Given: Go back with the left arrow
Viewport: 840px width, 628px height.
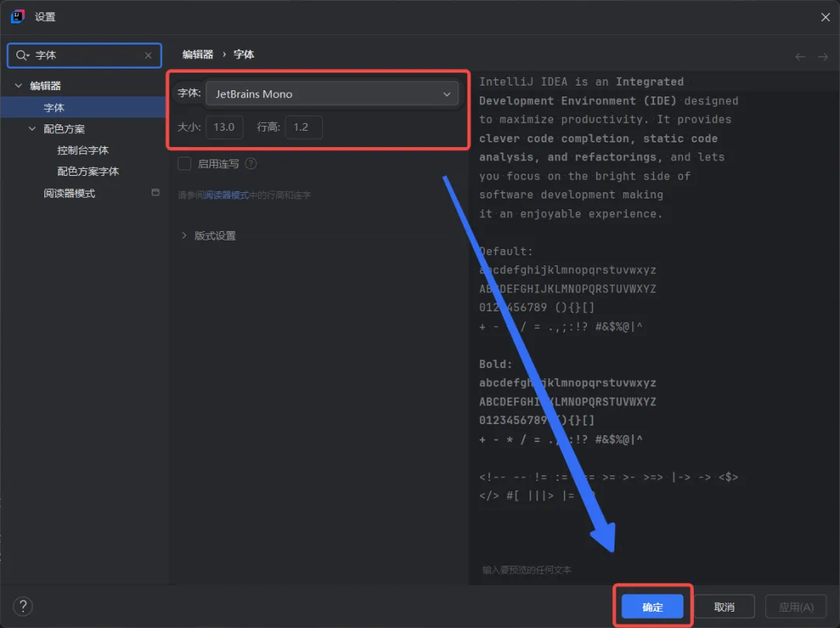Looking at the screenshot, I should pos(800,57).
